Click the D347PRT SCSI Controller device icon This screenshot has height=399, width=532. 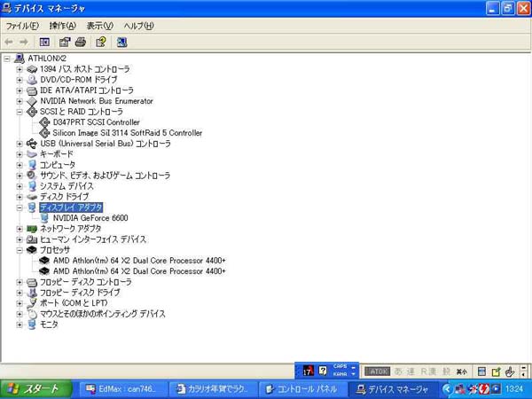point(44,122)
